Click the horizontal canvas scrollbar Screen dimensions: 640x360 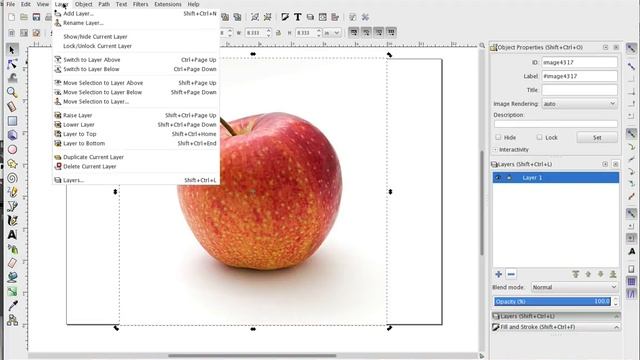pos(252,356)
